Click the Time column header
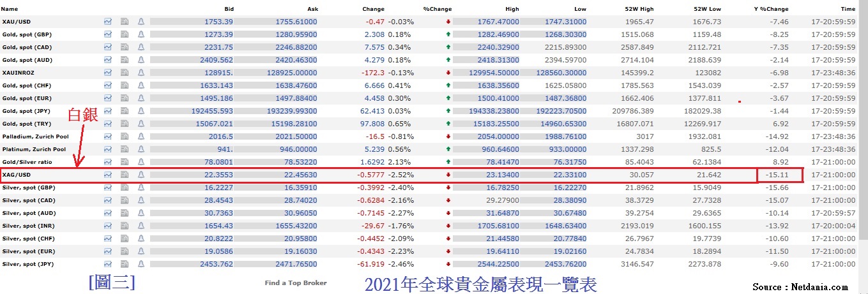 click(x=848, y=10)
